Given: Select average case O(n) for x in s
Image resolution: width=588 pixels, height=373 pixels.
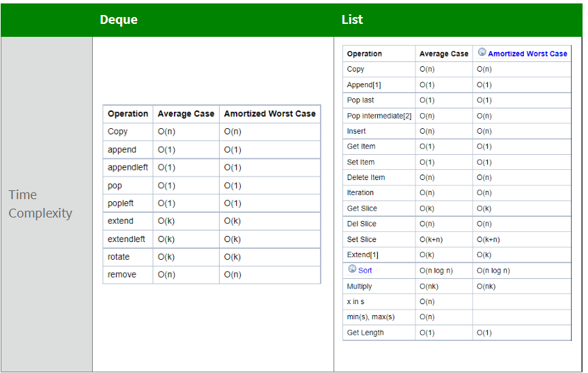Looking at the screenshot, I should [x=427, y=302].
